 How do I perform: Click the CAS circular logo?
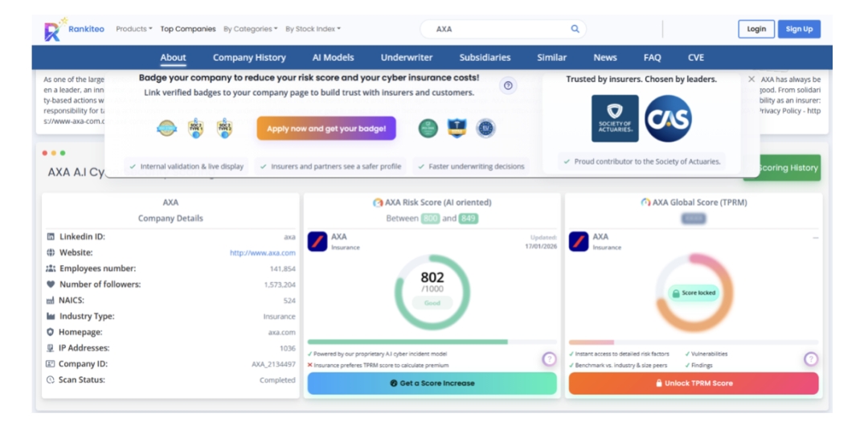tap(668, 118)
